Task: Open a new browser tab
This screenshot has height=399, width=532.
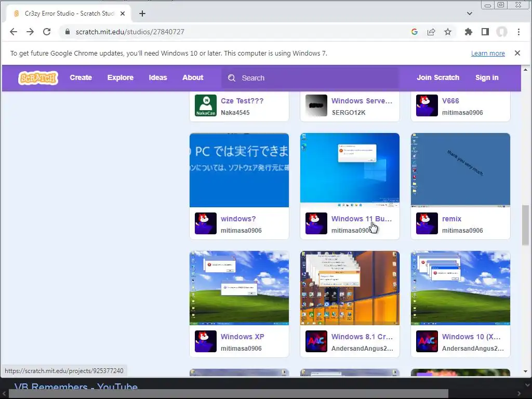Action: 142,14
